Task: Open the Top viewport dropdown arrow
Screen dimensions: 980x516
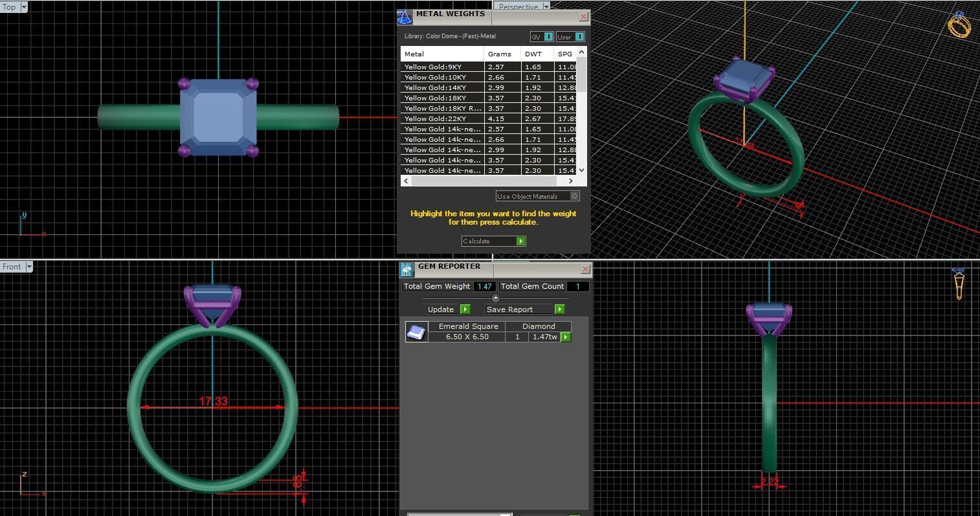Action: tap(24, 7)
